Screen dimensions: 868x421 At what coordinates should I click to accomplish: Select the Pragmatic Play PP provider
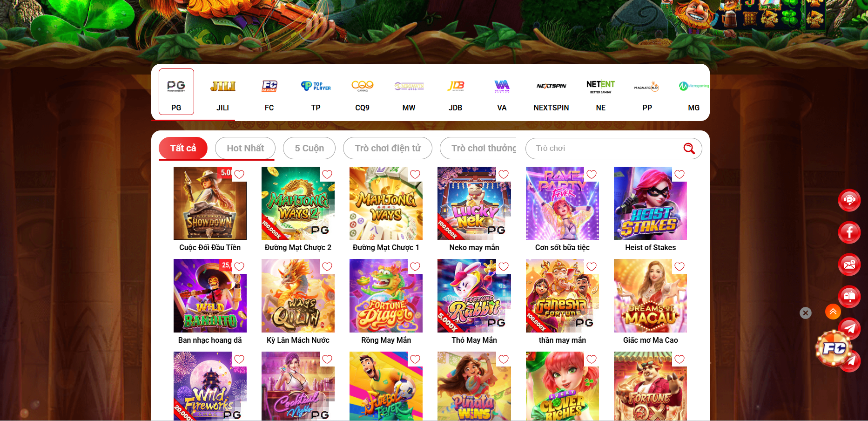647,87
